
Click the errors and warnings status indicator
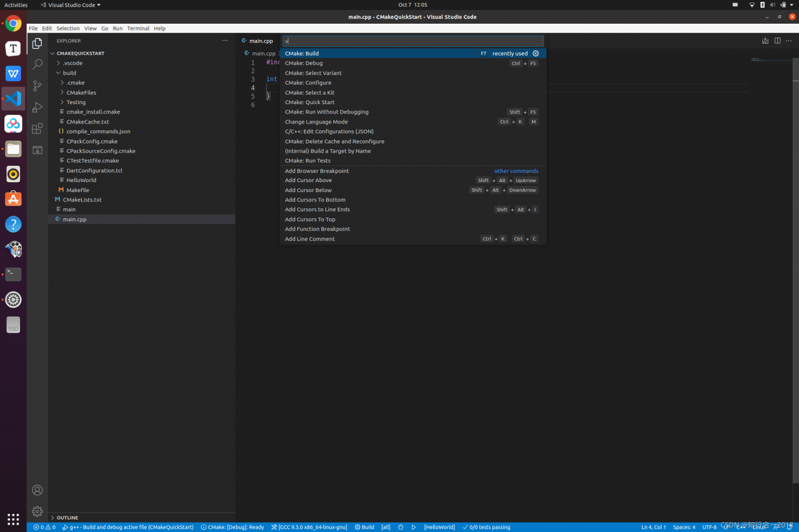(x=44, y=527)
